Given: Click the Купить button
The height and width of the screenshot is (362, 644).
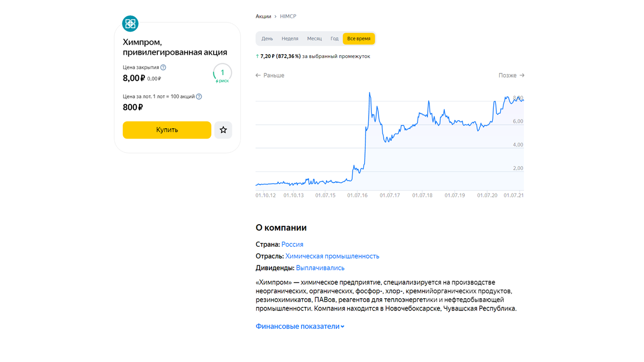Looking at the screenshot, I should [x=167, y=130].
